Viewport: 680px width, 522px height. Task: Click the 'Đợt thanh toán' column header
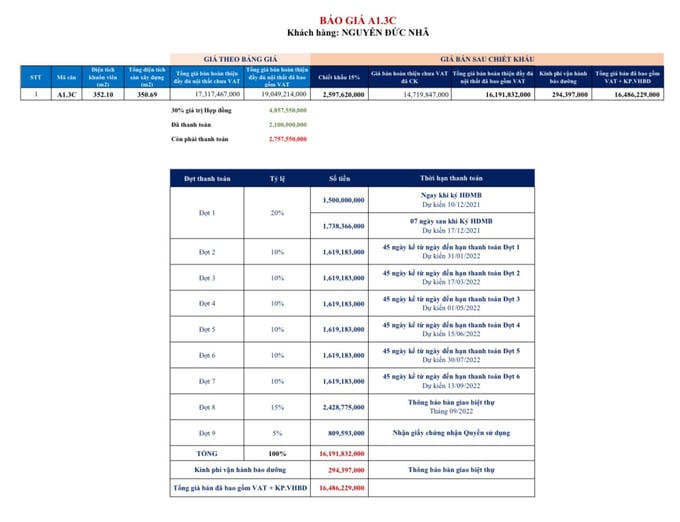[207, 177]
